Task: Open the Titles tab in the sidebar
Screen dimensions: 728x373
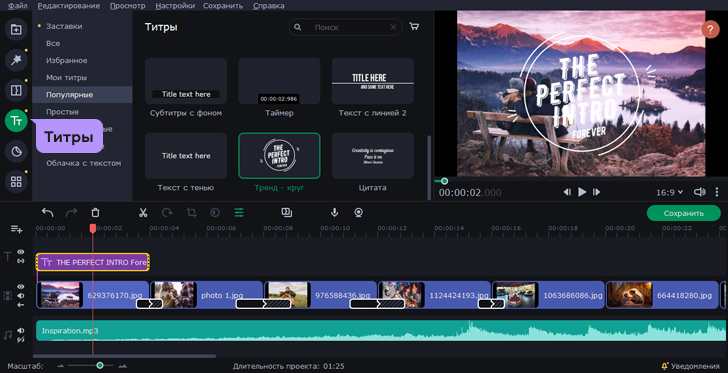Action: [x=16, y=121]
